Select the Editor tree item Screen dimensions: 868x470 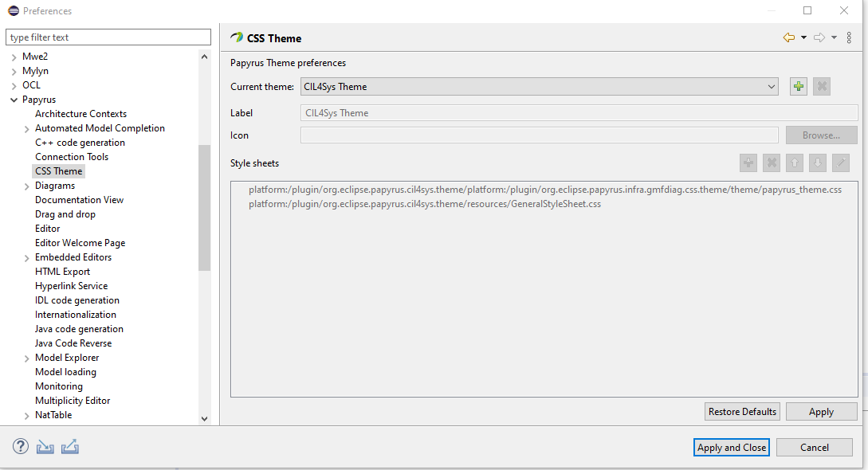pos(48,229)
